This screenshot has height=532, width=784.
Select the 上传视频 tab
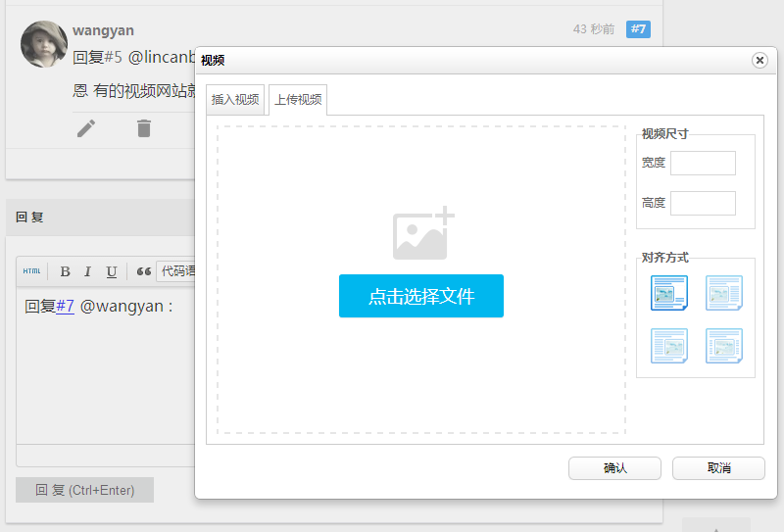pos(298,100)
